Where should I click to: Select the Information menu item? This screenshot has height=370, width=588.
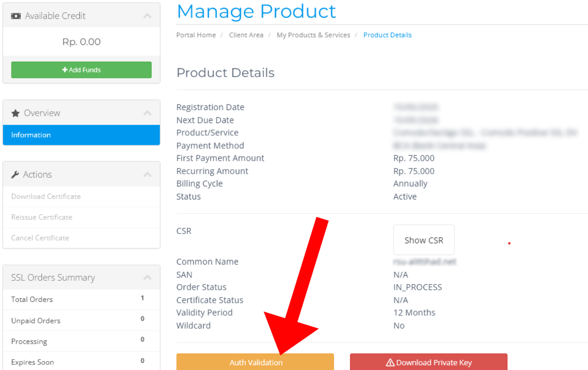[x=81, y=135]
